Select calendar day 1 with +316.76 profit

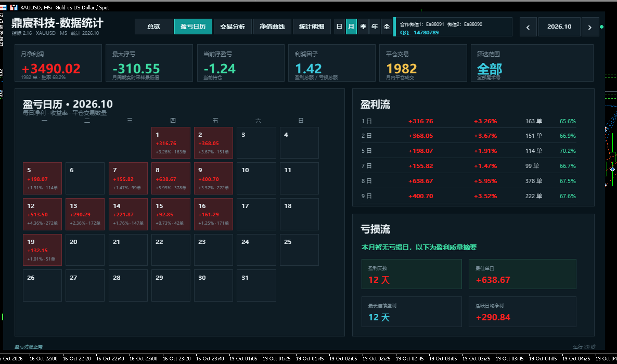point(171,143)
